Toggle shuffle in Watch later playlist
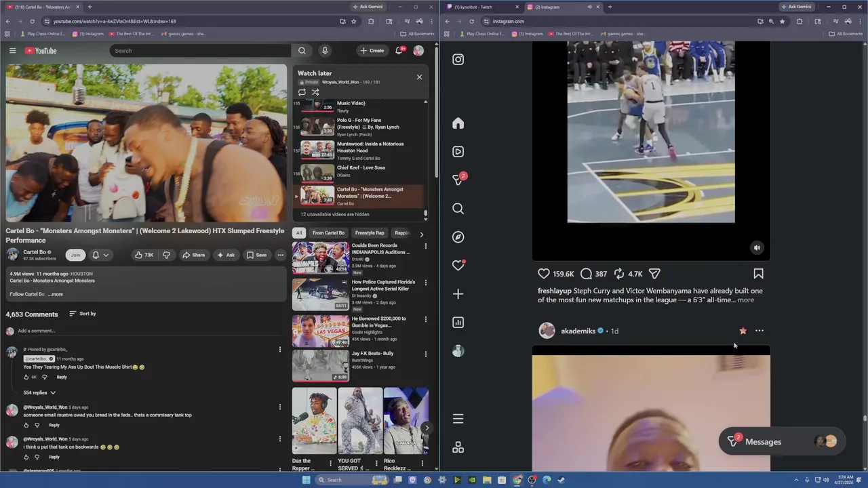Viewport: 868px width, 488px height. point(315,92)
